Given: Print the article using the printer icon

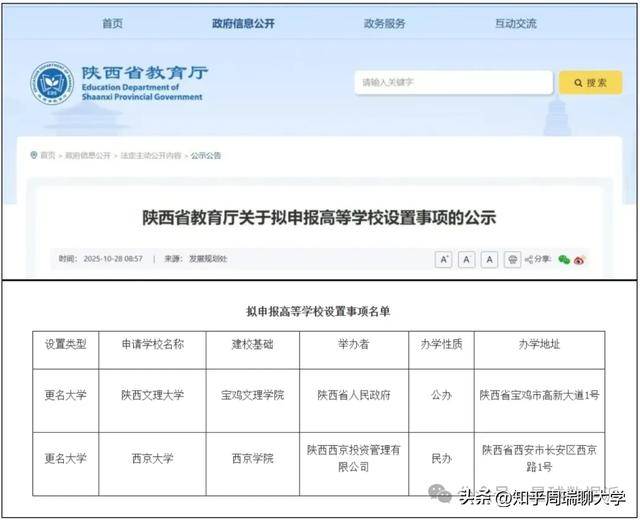Looking at the screenshot, I should (513, 259).
